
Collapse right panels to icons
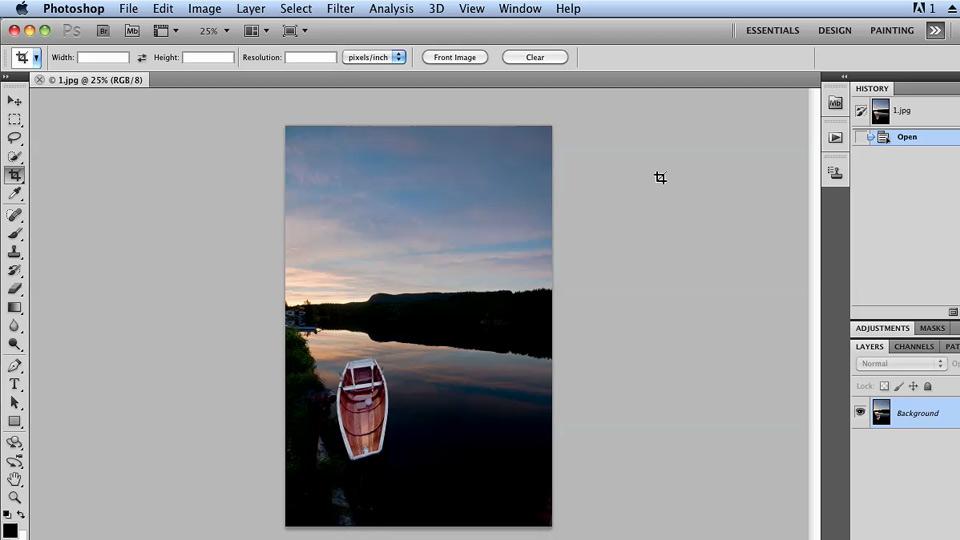(x=844, y=77)
